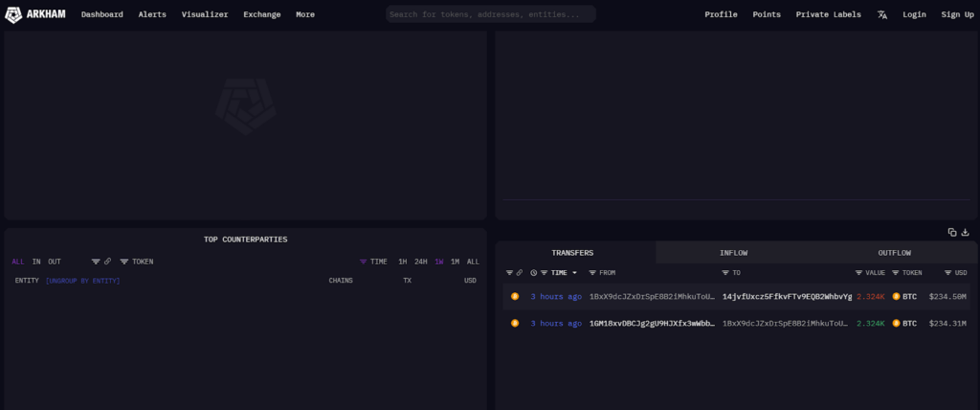Focus the token and address search field
Viewport: 980px width, 410px height.
pos(490,14)
